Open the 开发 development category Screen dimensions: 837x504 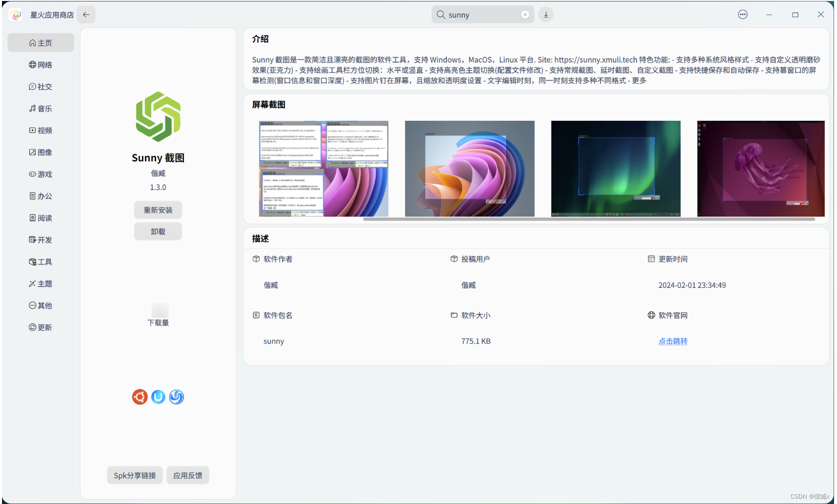coord(41,240)
